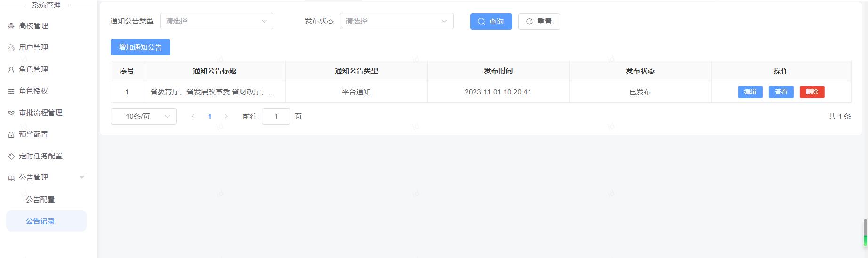Click 发布时间 column header
Image resolution: width=868 pixels, height=258 pixels.
[498, 71]
